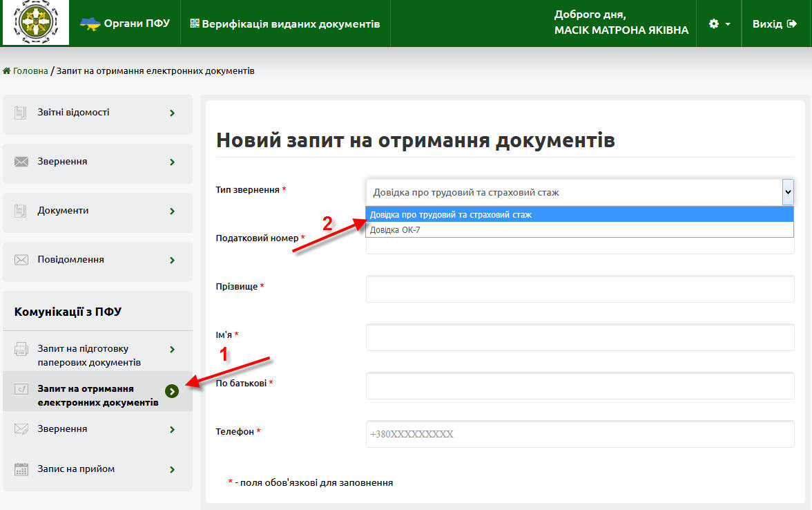This screenshot has width=812, height=510.
Task: Expand the Звітні відомості section
Action: click(172, 113)
